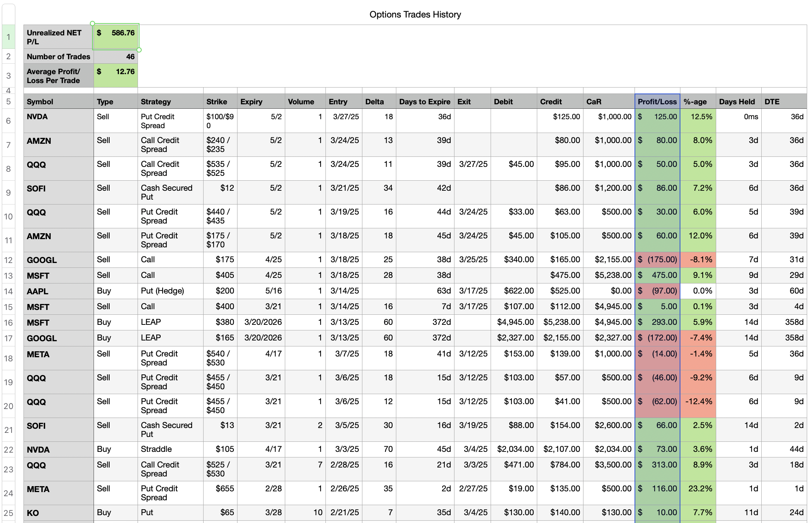This screenshot has height=523, width=812.
Task: Select the 0ms Days Held cell
Action: coord(739,121)
